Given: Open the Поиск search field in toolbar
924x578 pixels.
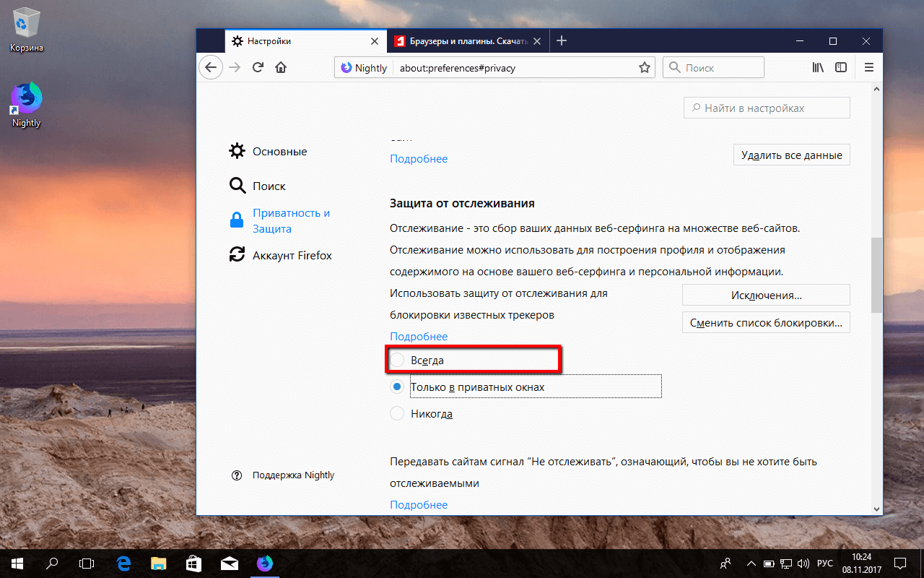Looking at the screenshot, I should [x=713, y=66].
